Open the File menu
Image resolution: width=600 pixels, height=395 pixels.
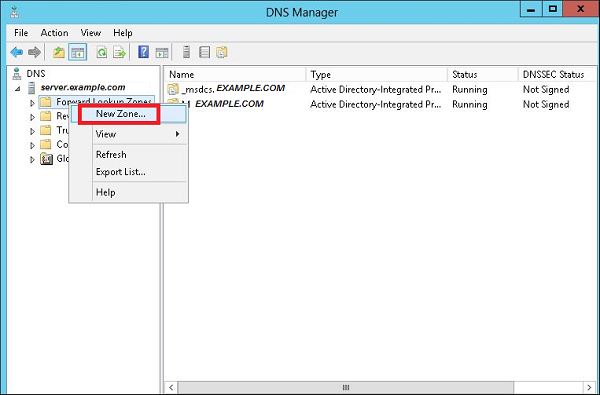[x=21, y=33]
